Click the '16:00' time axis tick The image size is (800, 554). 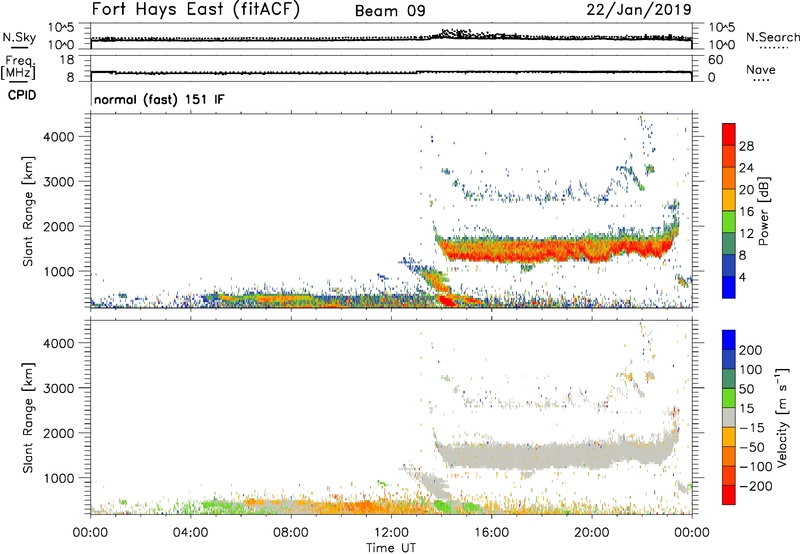[491, 533]
